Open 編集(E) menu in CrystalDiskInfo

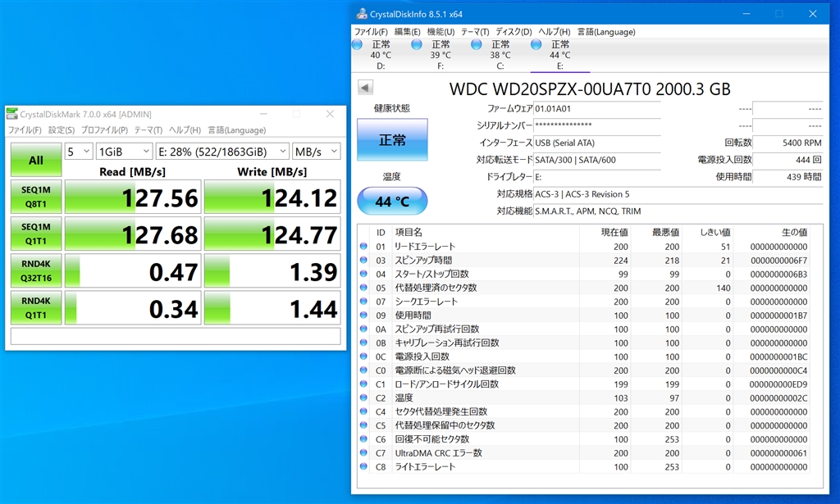tap(408, 32)
